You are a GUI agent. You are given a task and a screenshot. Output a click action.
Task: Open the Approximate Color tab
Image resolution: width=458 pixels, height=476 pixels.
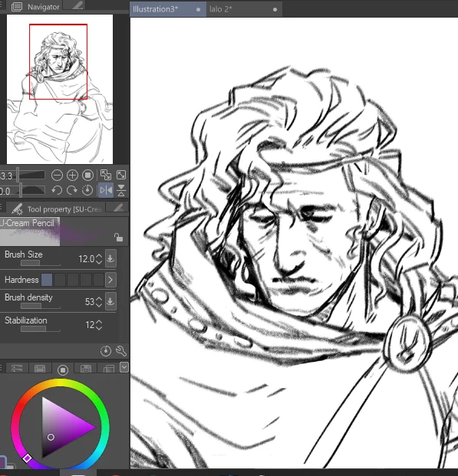tap(108, 368)
